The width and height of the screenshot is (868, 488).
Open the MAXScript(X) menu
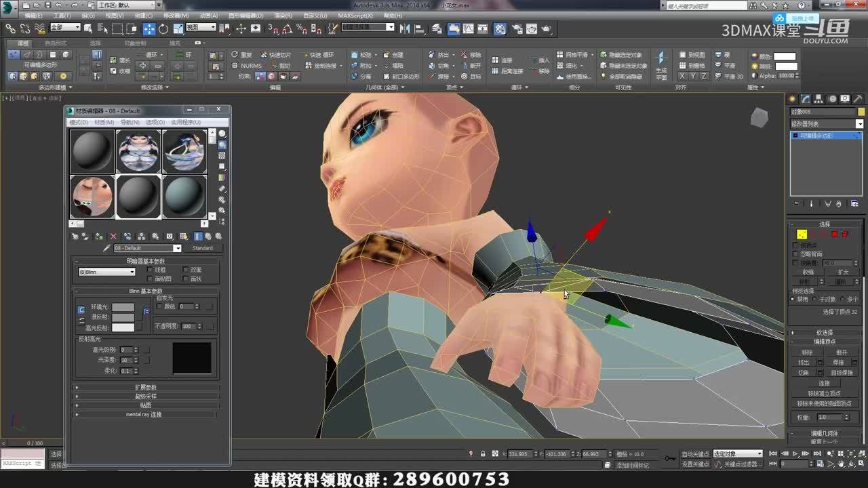coord(355,16)
